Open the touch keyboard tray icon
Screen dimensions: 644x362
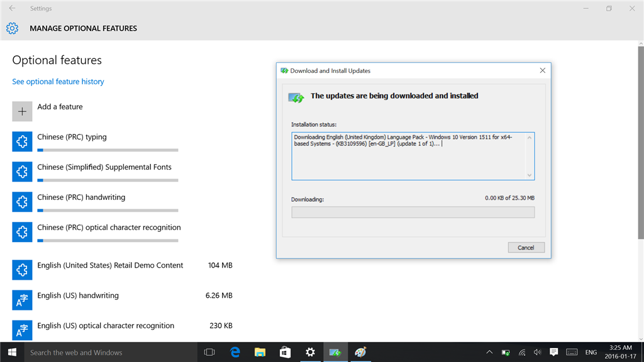pyautogui.click(x=572, y=352)
